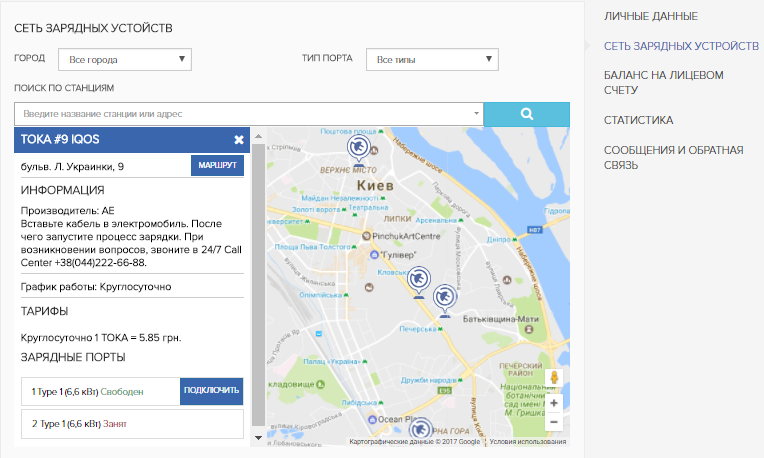Viewport: 764px width, 458px height.
Task: Open Личные данные menu item
Action: pos(650,16)
